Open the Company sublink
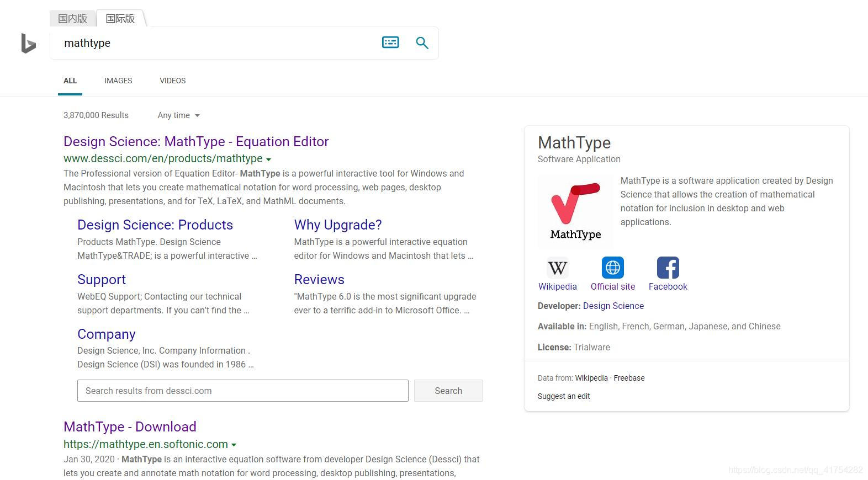 pos(107,334)
